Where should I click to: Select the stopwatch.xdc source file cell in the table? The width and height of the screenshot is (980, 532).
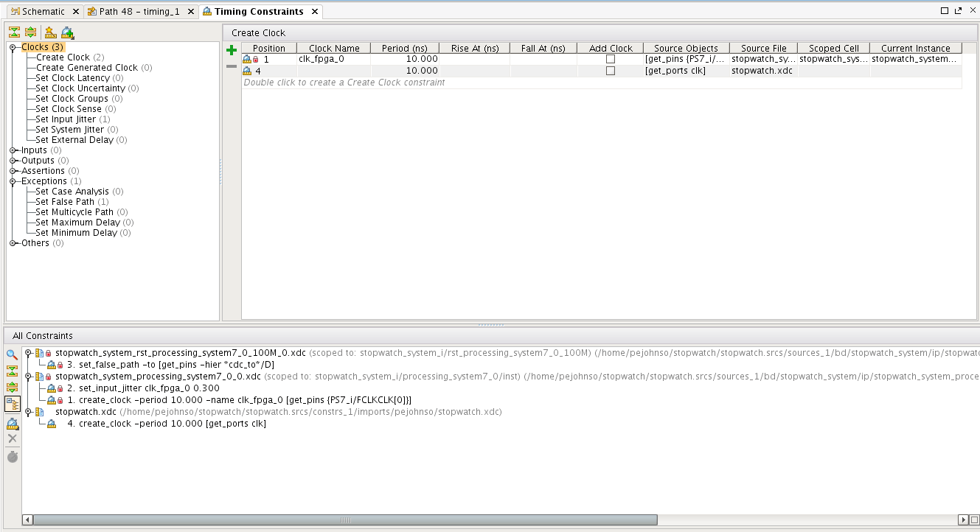coord(764,71)
